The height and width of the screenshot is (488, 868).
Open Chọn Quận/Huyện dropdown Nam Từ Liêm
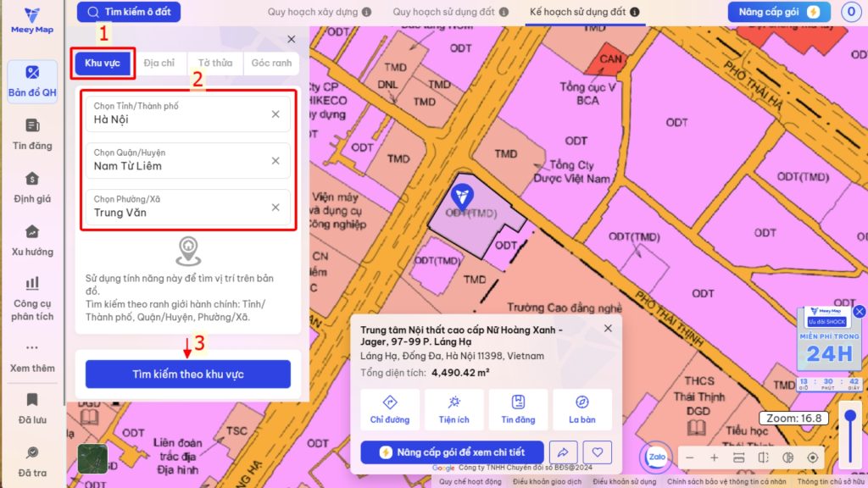tap(188, 160)
